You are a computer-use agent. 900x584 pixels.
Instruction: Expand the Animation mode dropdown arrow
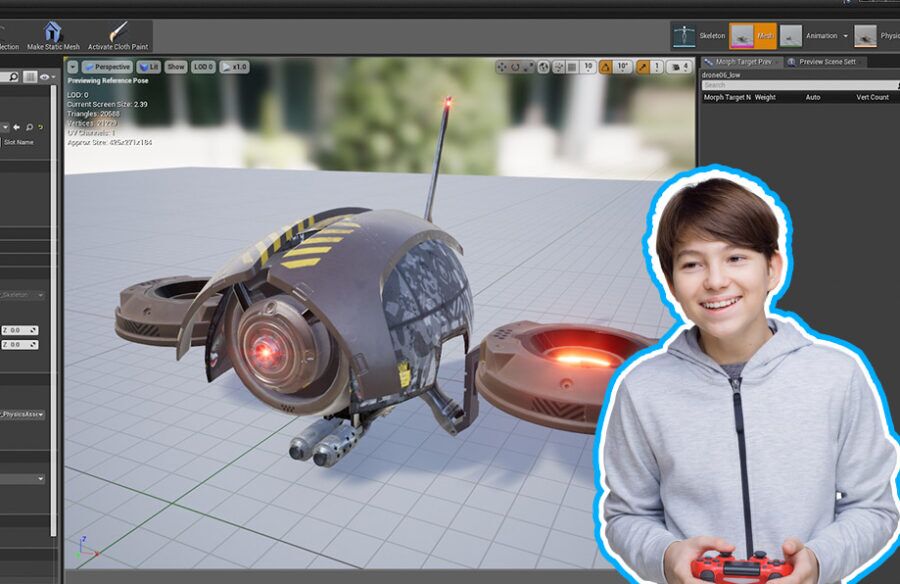[x=846, y=36]
